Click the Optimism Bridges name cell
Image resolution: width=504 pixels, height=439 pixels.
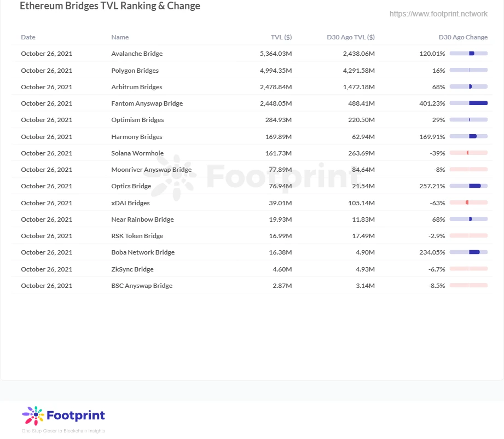pyautogui.click(x=137, y=120)
